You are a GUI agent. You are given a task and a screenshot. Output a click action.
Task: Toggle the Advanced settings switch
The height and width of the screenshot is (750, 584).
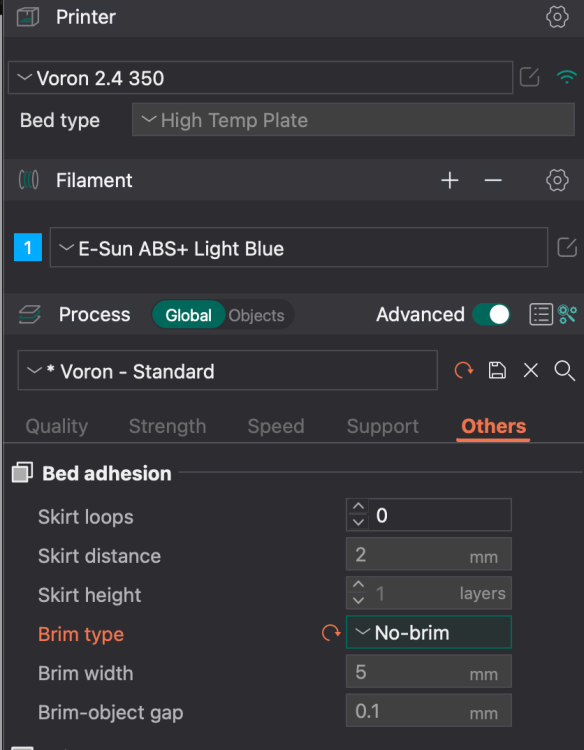click(x=491, y=315)
